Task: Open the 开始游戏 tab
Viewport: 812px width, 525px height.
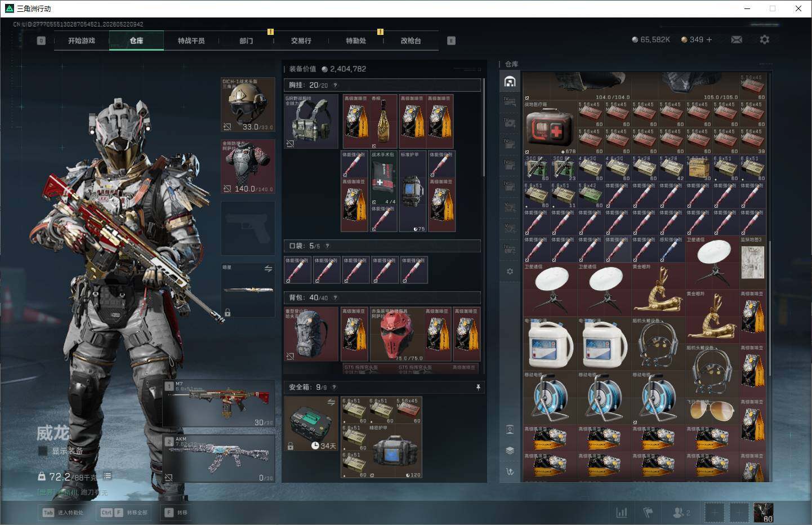Action: pyautogui.click(x=82, y=41)
